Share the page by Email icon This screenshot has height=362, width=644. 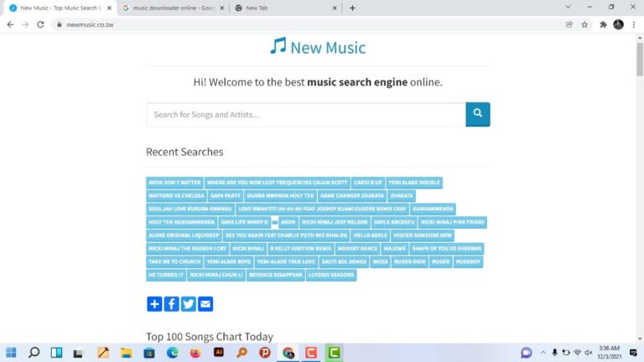click(x=205, y=304)
